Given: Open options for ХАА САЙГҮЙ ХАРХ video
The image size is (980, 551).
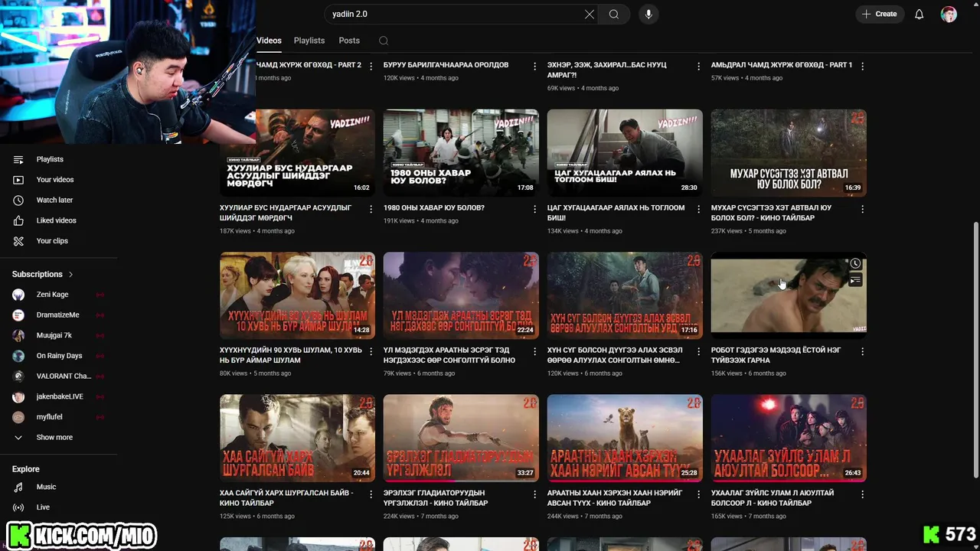Looking at the screenshot, I should tap(371, 494).
